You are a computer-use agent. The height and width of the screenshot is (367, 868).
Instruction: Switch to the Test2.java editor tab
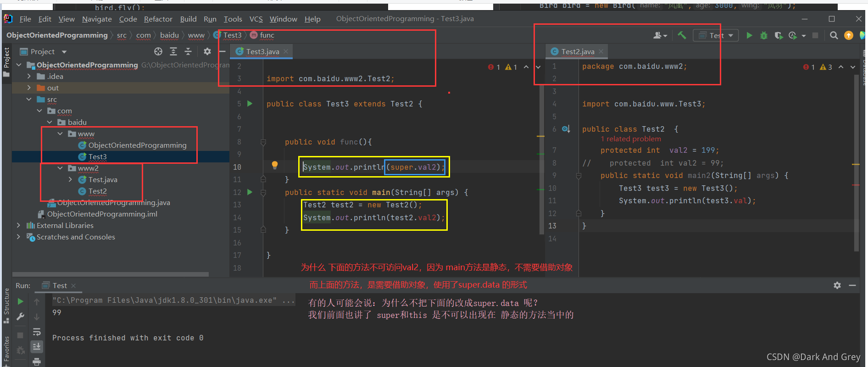coord(577,51)
